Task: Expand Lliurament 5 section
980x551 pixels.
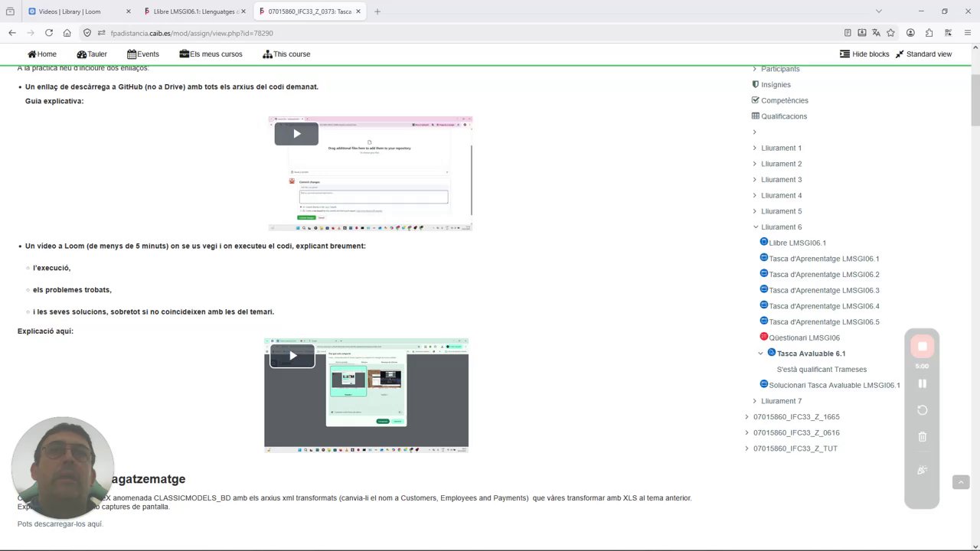Action: [x=755, y=211]
